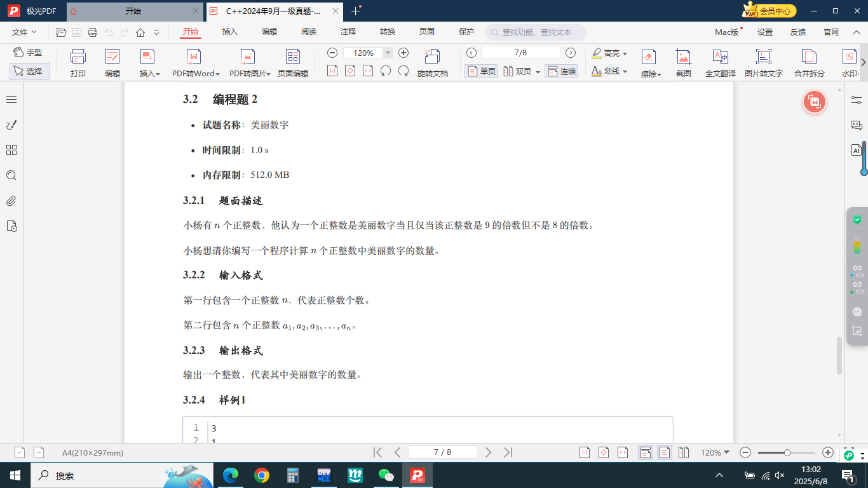The height and width of the screenshot is (488, 868).
Task: Open the left sidebar outline/menu icon
Action: pos(11,99)
